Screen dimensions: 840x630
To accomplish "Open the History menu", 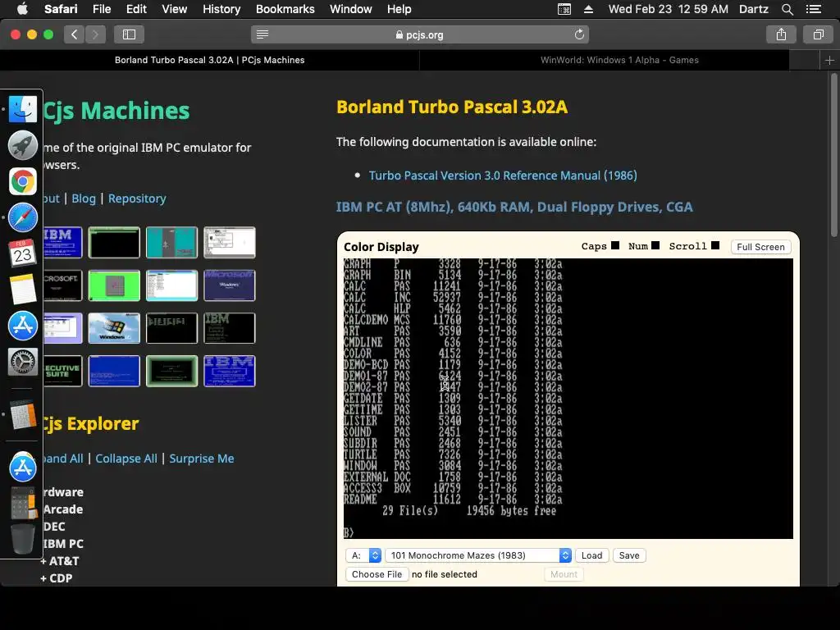I will (x=221, y=9).
